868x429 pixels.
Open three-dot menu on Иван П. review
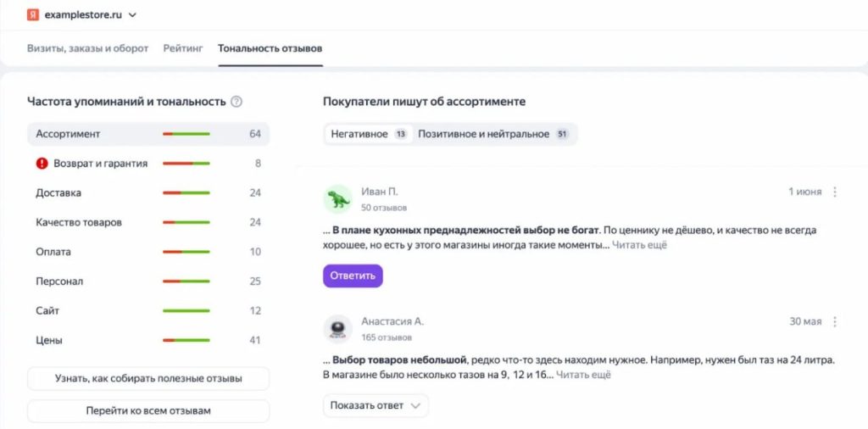835,192
